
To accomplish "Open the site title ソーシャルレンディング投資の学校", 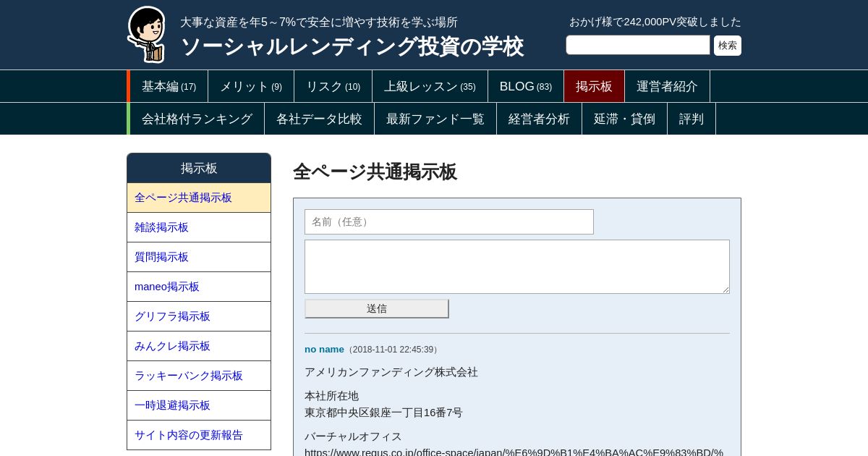I will 352,46.
